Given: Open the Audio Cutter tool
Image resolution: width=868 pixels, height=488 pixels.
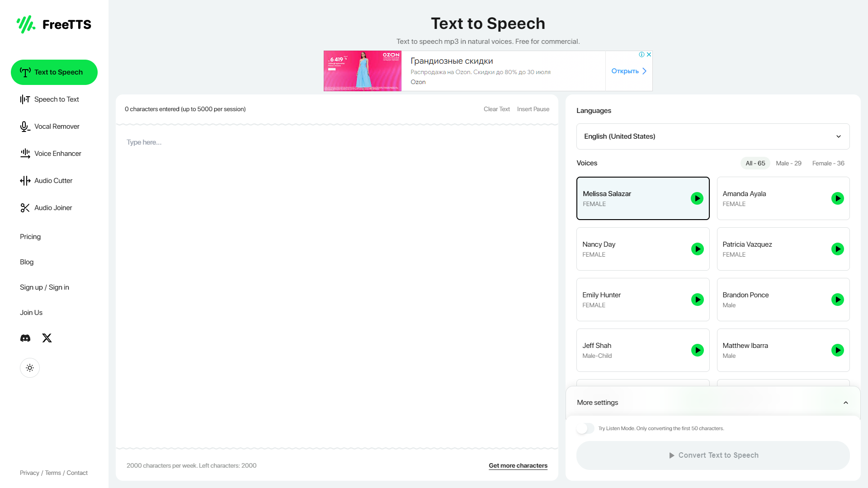Looking at the screenshot, I should click(x=53, y=180).
